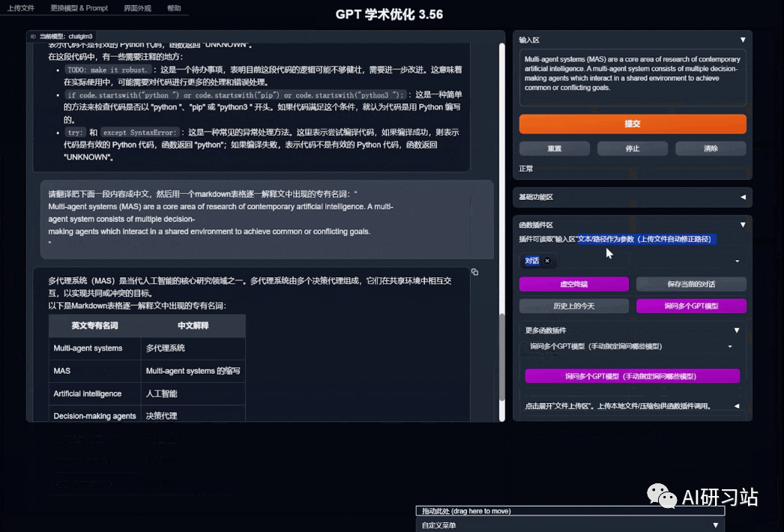The width and height of the screenshot is (784, 532).
Task: Click the 重置 reset button
Action: (555, 148)
